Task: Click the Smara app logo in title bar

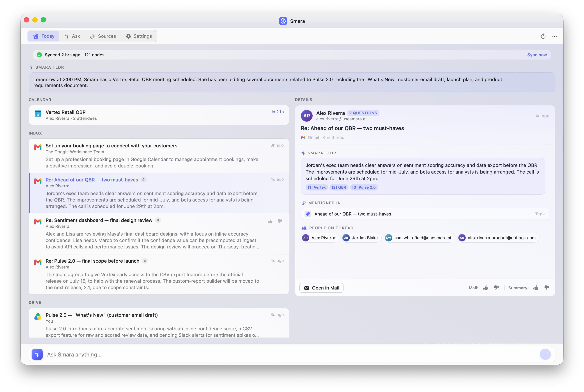Action: click(283, 21)
